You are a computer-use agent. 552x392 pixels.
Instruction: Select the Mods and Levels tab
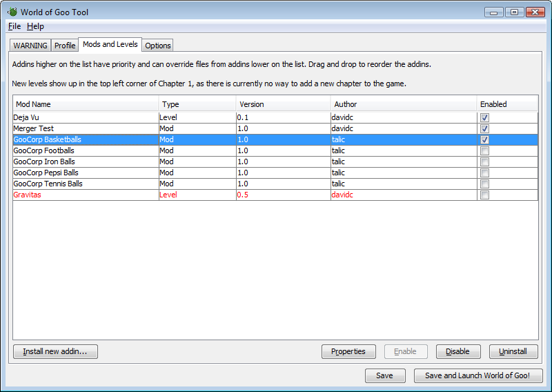[110, 44]
